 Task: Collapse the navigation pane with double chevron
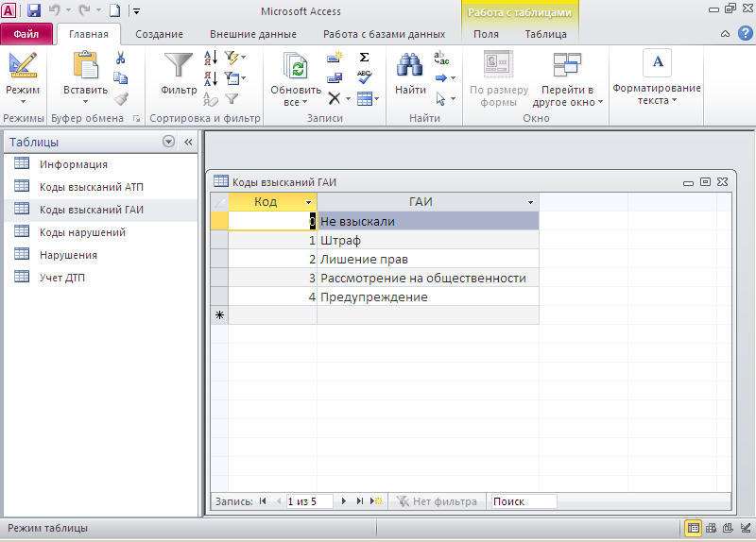188,143
